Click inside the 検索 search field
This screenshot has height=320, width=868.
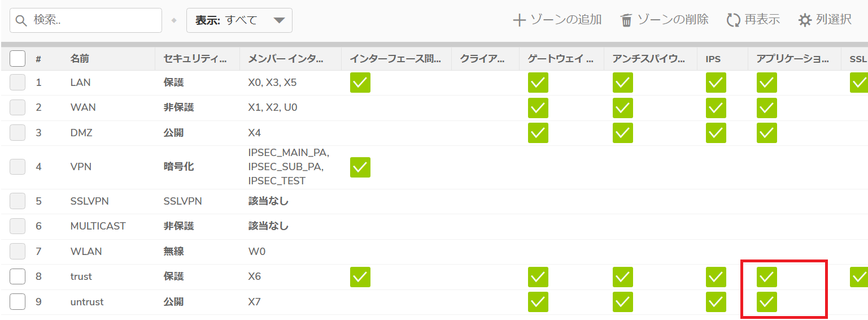point(86,20)
